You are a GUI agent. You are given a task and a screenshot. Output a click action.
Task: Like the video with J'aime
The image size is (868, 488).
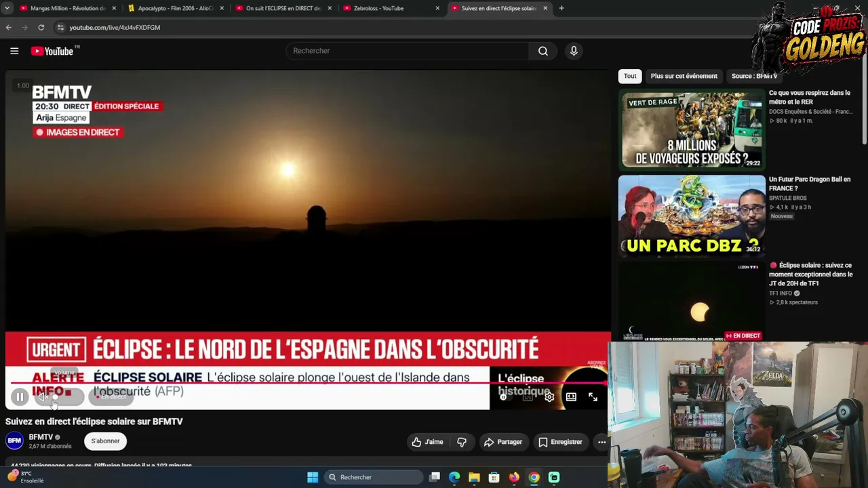[428, 442]
